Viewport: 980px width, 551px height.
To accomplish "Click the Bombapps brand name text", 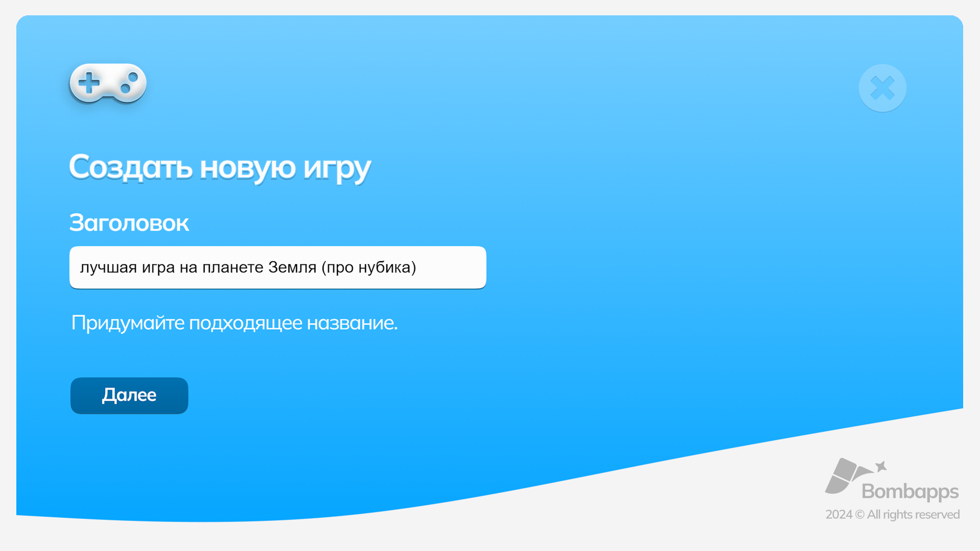I will coord(910,492).
